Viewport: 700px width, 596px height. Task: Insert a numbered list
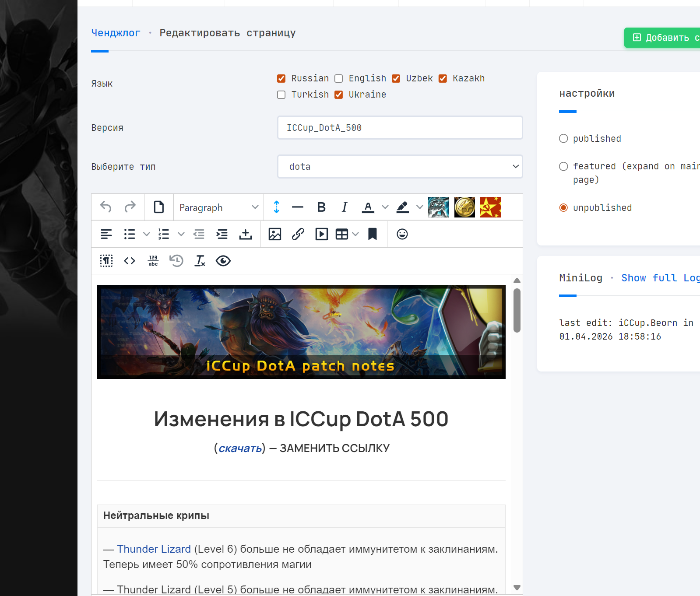point(164,234)
